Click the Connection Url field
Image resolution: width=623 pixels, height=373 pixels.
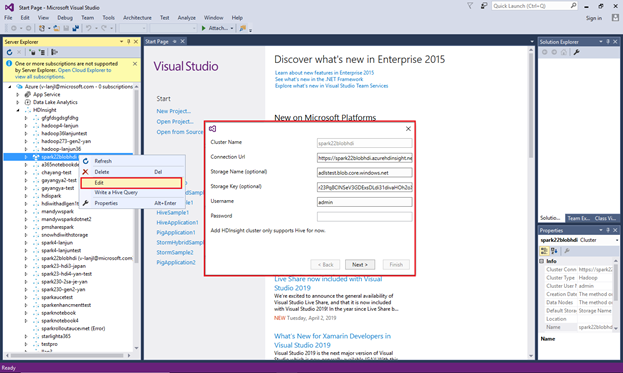click(x=364, y=158)
